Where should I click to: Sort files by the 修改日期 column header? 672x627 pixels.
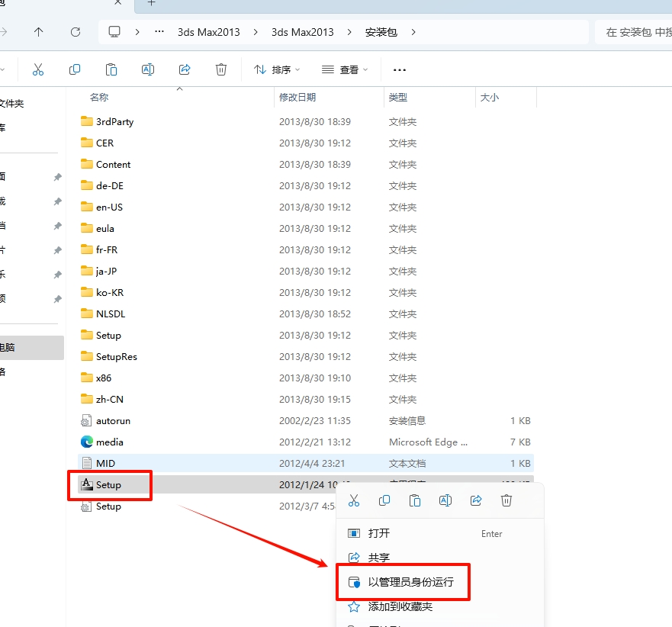pyautogui.click(x=297, y=97)
